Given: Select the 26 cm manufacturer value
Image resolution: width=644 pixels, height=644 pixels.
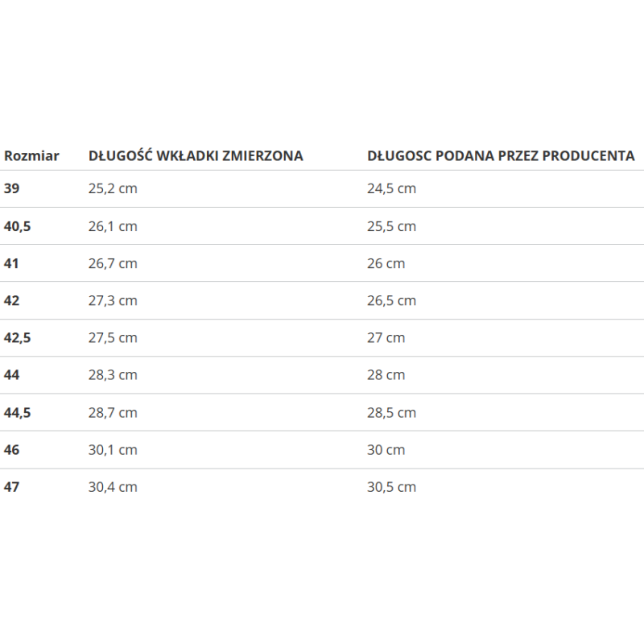Looking at the screenshot, I should [386, 263].
